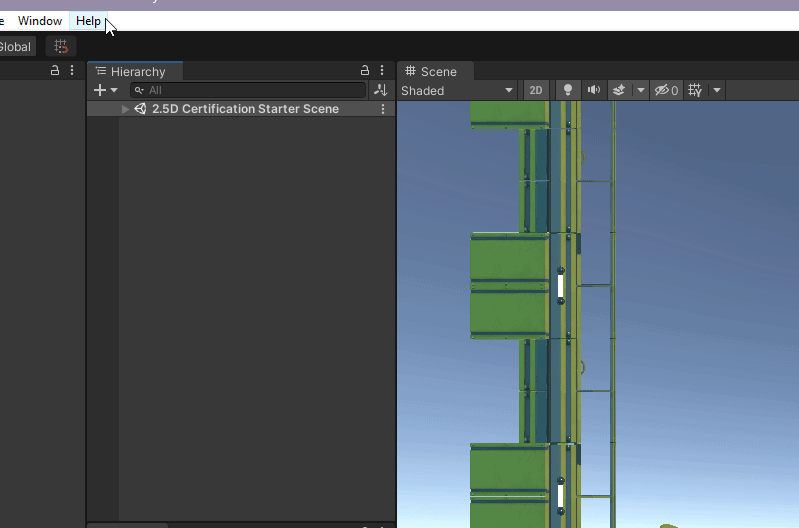The width and height of the screenshot is (799, 528).
Task: Click Hierarchy search by type icon
Action: point(381,90)
